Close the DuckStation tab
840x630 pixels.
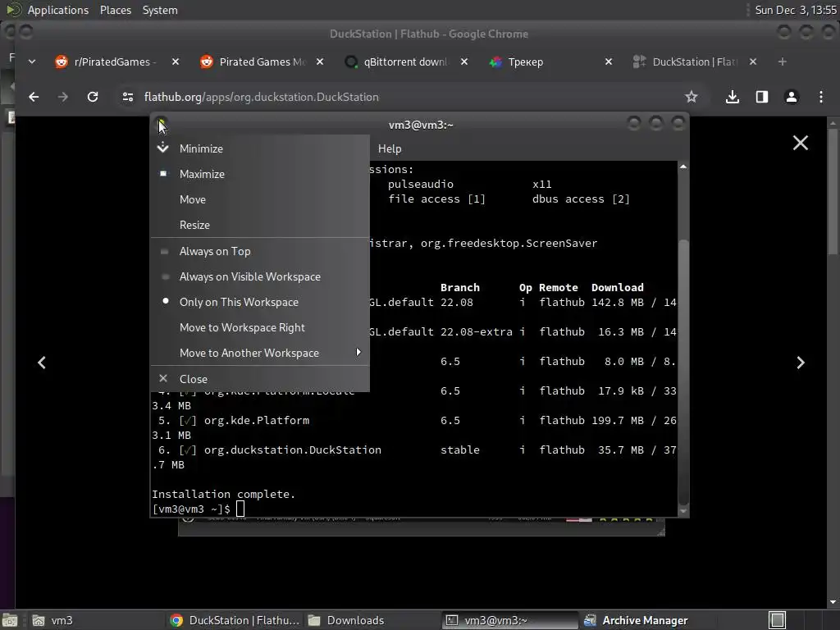tap(753, 62)
